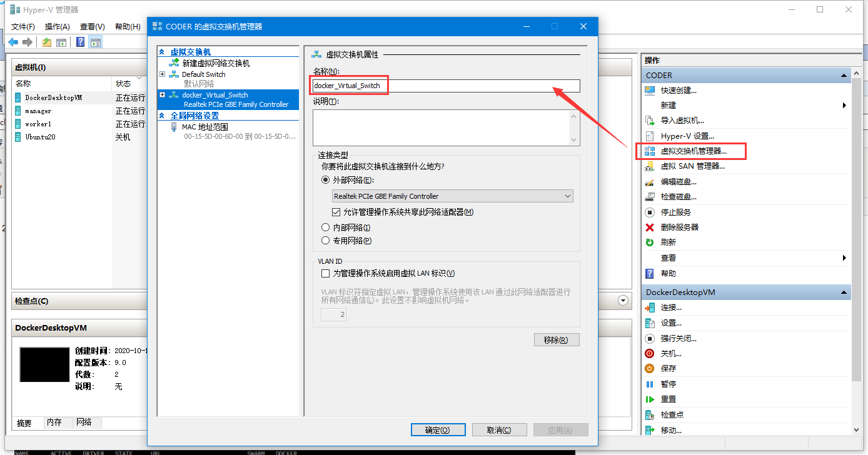Expand 新建 submenu arrow in Actions
Image resolution: width=868 pixels, height=455 pixels.
[x=844, y=106]
